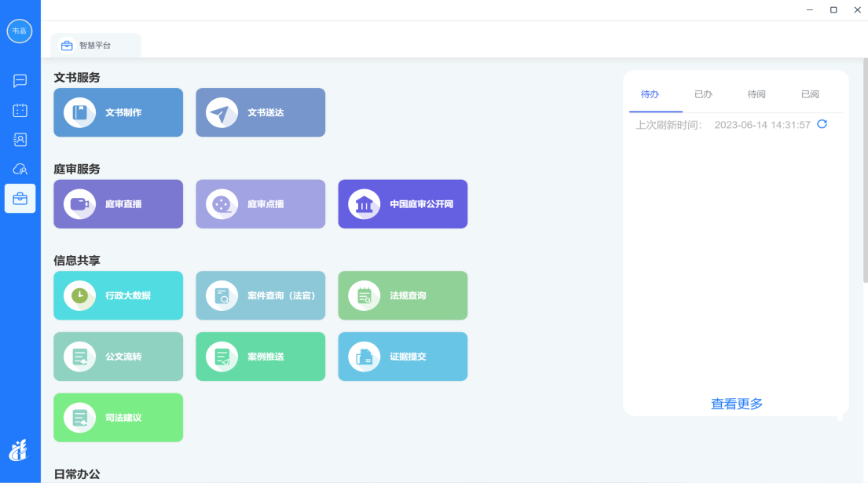Open the 智慧平台 tab
Image resolution: width=868 pixels, height=483 pixels.
95,46
